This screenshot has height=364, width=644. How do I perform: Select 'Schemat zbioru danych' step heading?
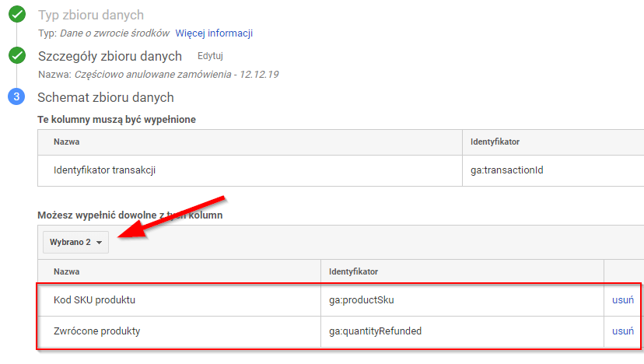point(106,97)
